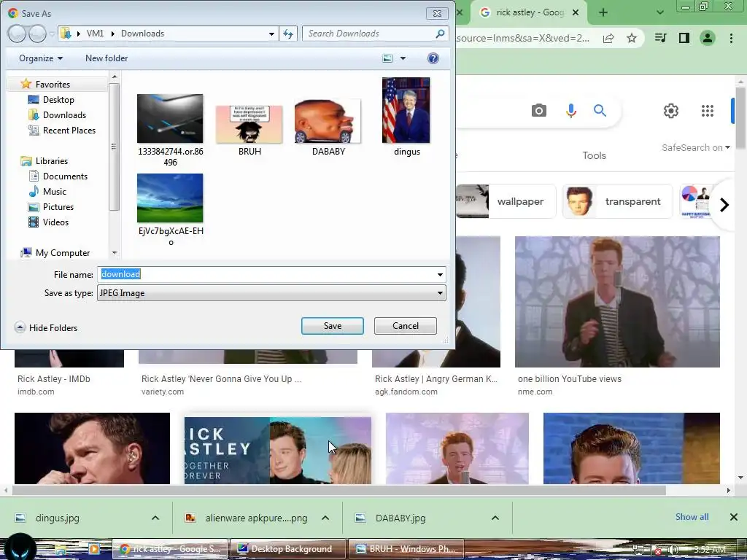Click Hide Folders toggle
Viewport: 747px width, 560px height.
tap(46, 327)
